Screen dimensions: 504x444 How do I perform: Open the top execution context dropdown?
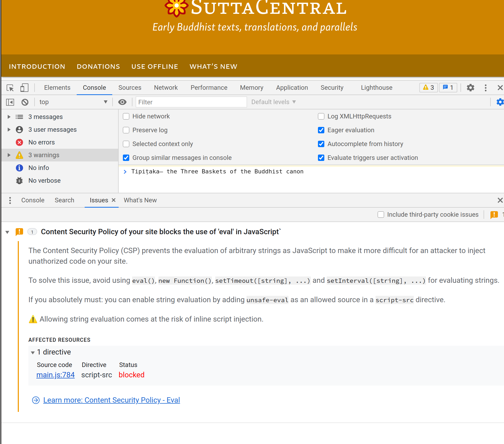point(73,102)
